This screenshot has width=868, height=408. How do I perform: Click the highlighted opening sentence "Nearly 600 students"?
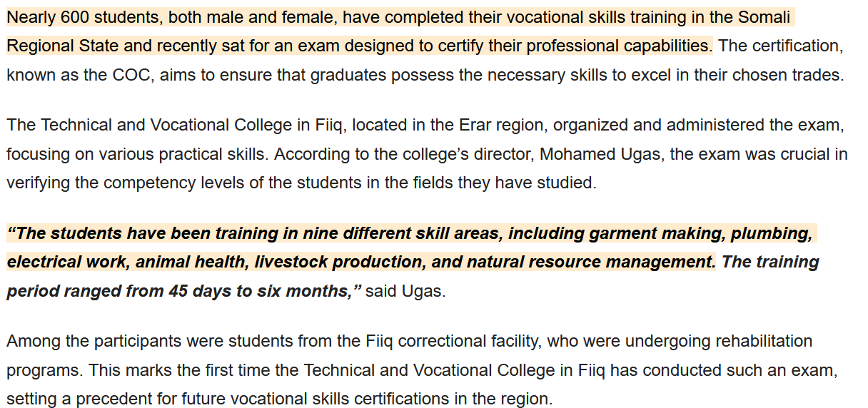[70, 17]
